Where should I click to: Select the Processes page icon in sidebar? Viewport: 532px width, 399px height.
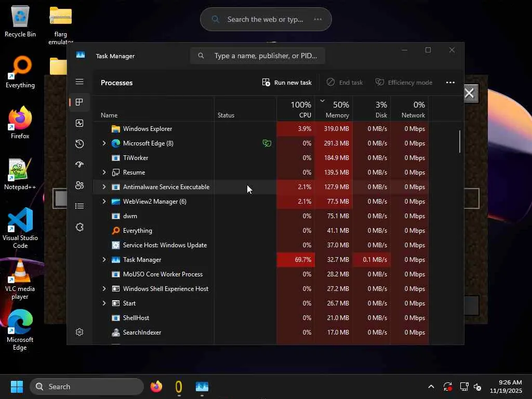coord(79,102)
